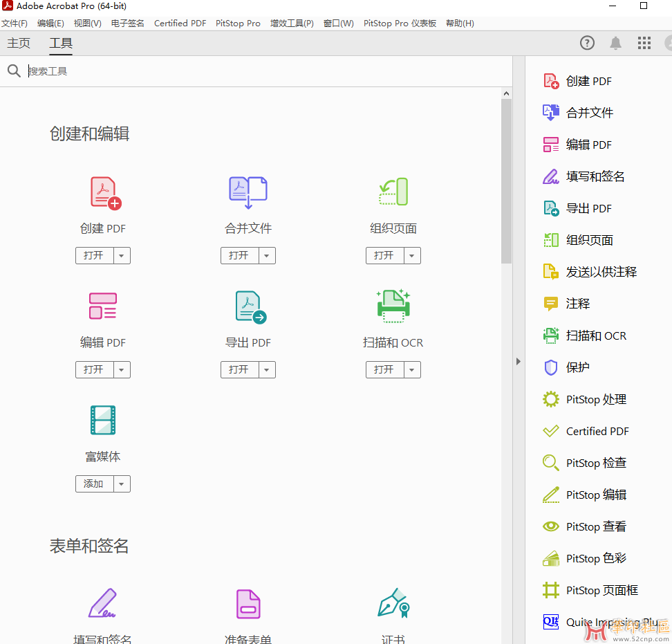Click the Combine Files (合并文件) main icon

pos(248,192)
